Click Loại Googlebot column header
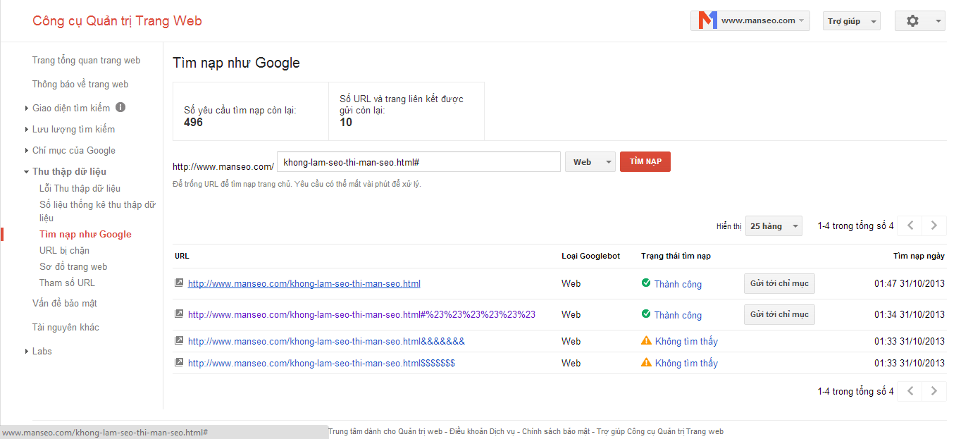 click(590, 256)
